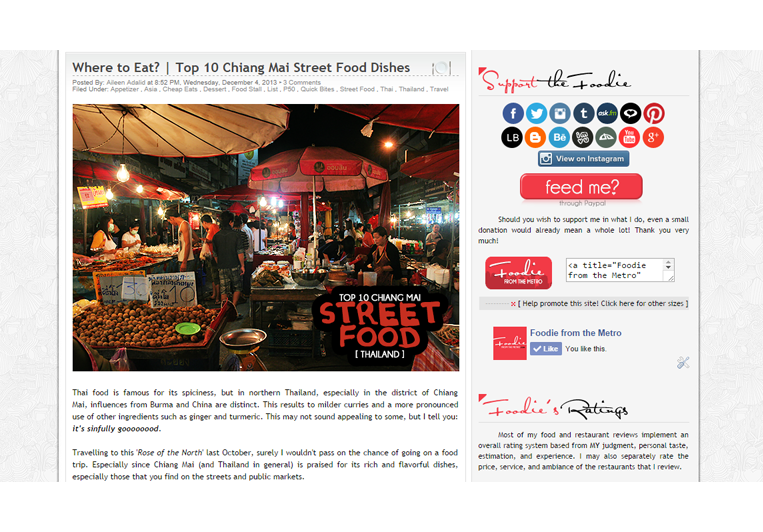This screenshot has width=763, height=532.
Task: Click the feed me? Paypal button
Action: 581,187
